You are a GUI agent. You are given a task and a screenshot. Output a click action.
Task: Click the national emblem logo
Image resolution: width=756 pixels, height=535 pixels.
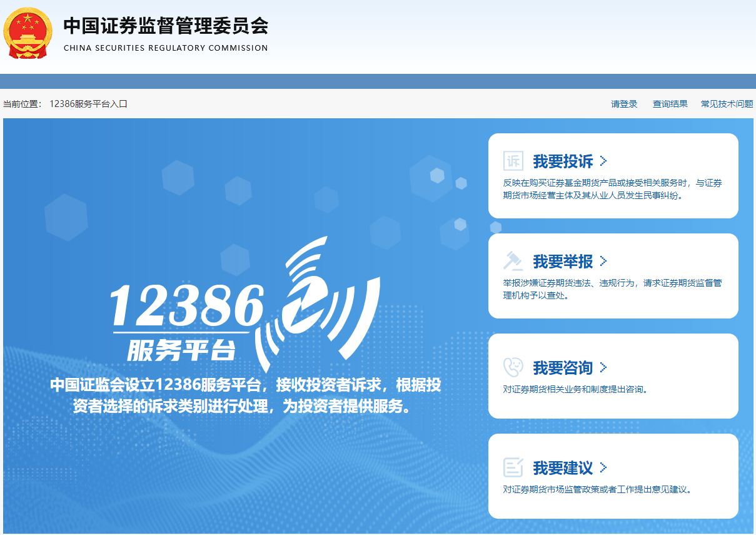[28, 33]
